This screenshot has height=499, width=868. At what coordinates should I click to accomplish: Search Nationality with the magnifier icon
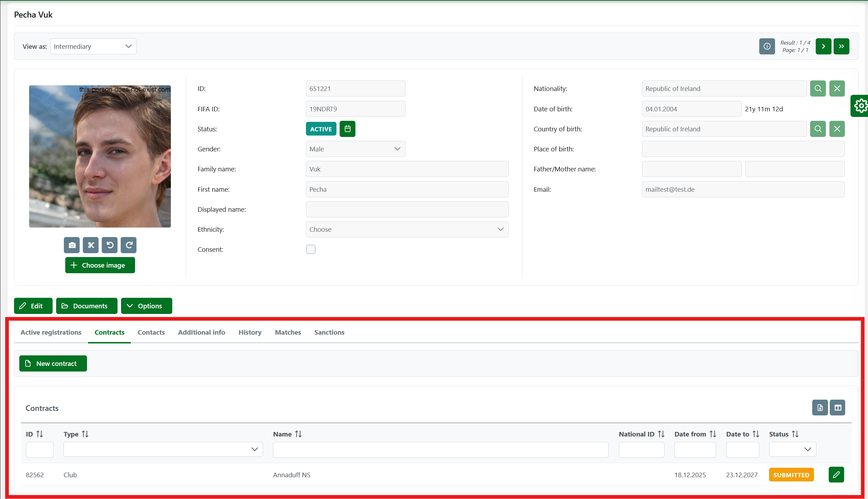[x=817, y=88]
